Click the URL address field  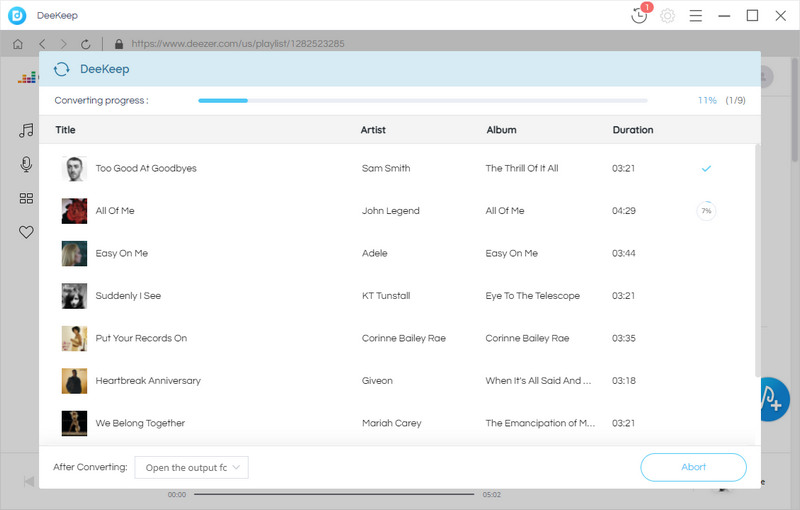pyautogui.click(x=238, y=44)
